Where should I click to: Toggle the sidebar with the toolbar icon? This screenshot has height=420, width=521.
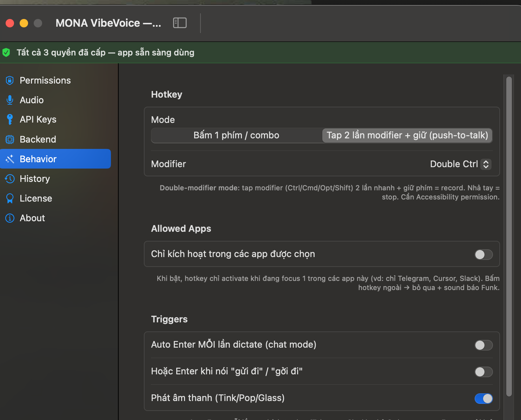coord(180,23)
